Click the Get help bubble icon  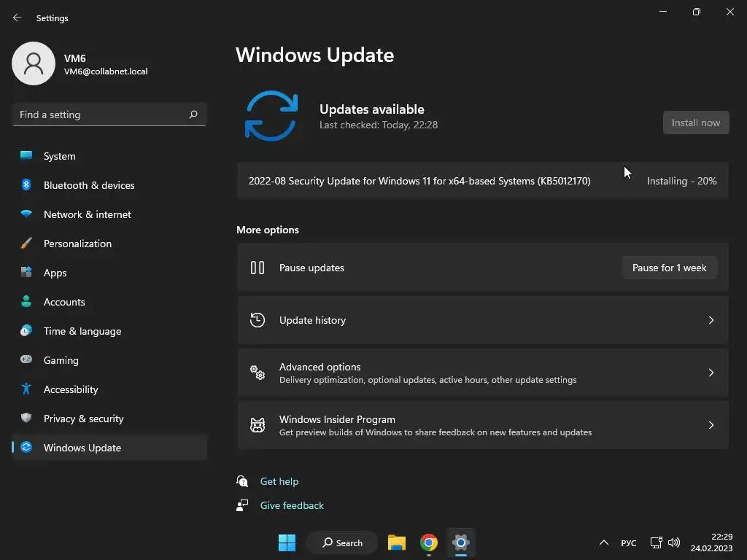[242, 481]
